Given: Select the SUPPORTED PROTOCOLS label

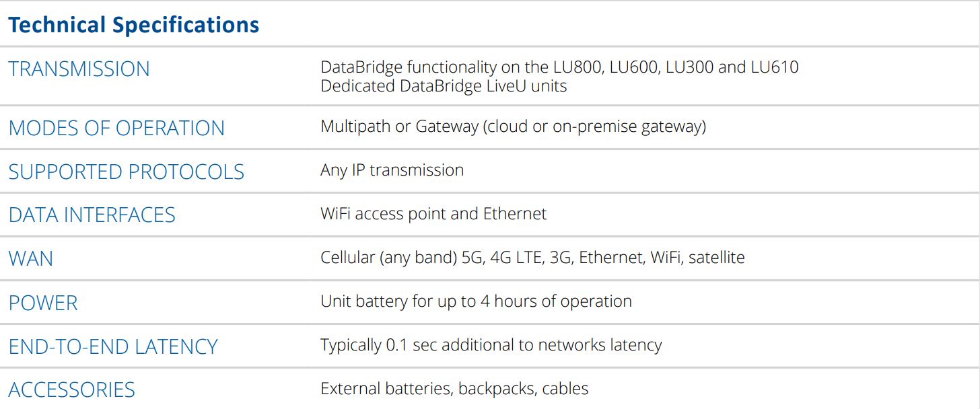Looking at the screenshot, I should 127,172.
